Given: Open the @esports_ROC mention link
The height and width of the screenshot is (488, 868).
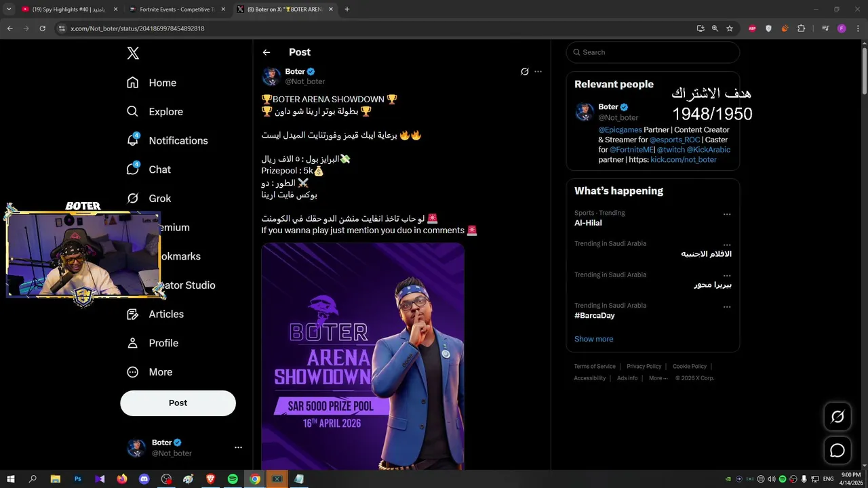Looking at the screenshot, I should [x=675, y=140].
